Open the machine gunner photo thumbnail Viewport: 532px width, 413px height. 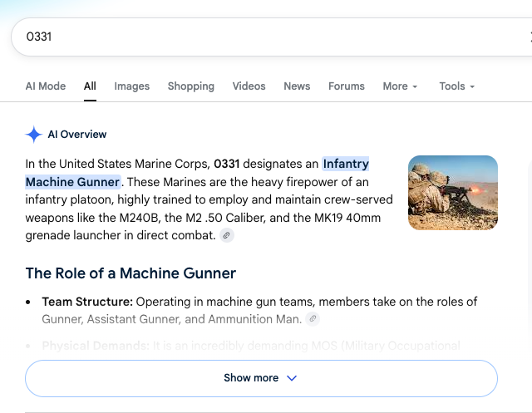tap(453, 193)
